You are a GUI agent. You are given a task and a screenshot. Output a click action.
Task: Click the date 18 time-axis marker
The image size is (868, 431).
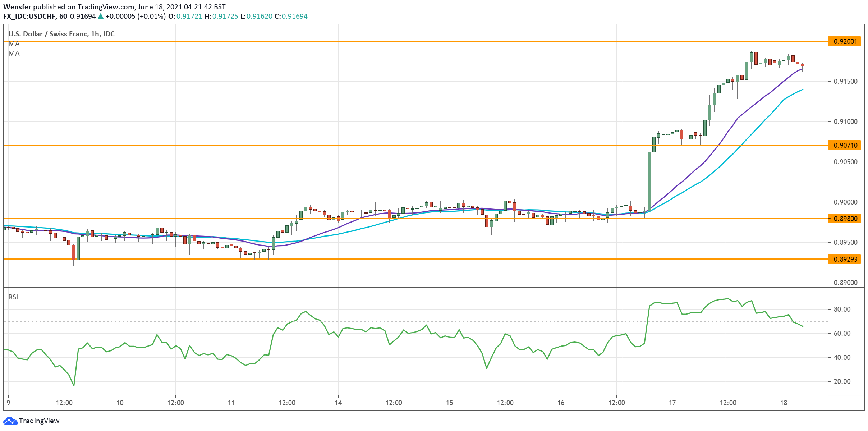coord(784,403)
